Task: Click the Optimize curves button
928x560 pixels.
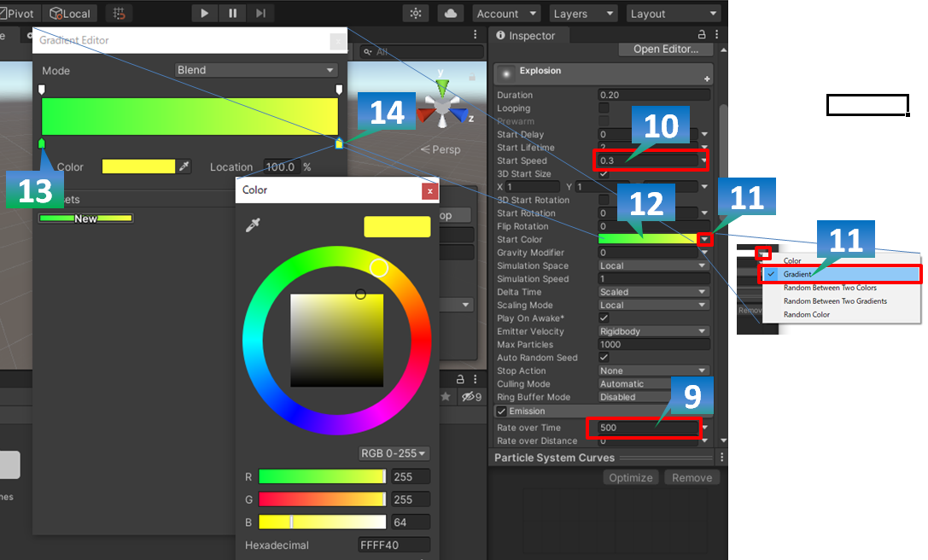Action: click(631, 478)
